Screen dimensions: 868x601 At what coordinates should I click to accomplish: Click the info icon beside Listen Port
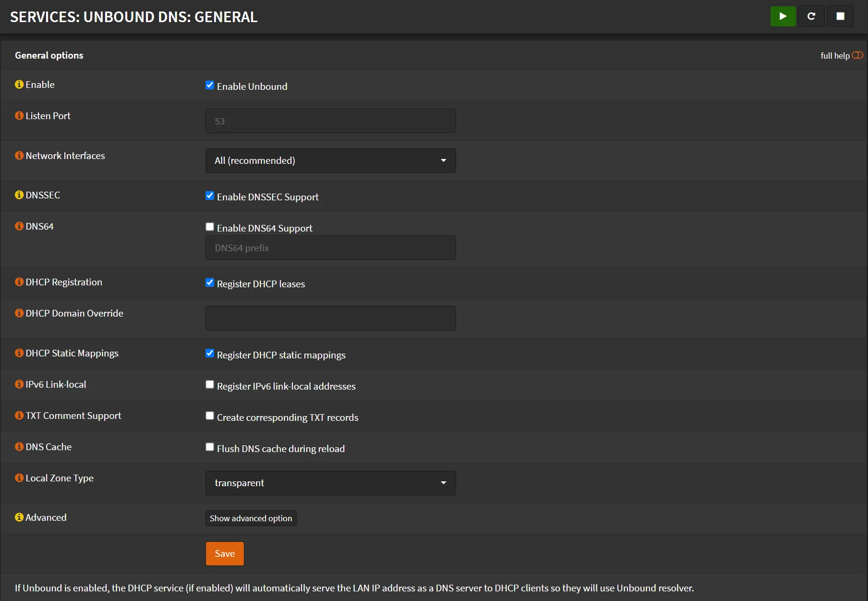tap(19, 116)
